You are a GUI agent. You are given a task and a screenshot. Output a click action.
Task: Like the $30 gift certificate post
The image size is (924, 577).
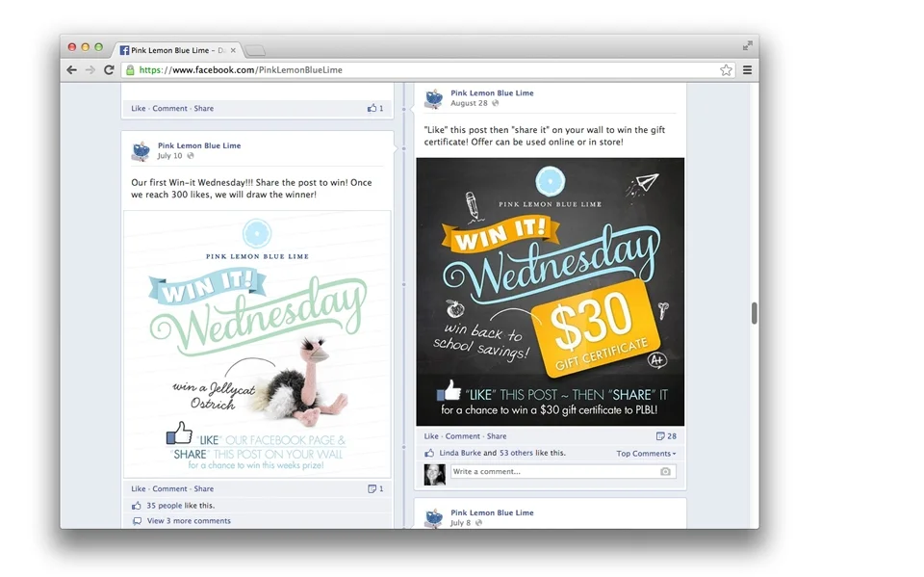point(431,436)
